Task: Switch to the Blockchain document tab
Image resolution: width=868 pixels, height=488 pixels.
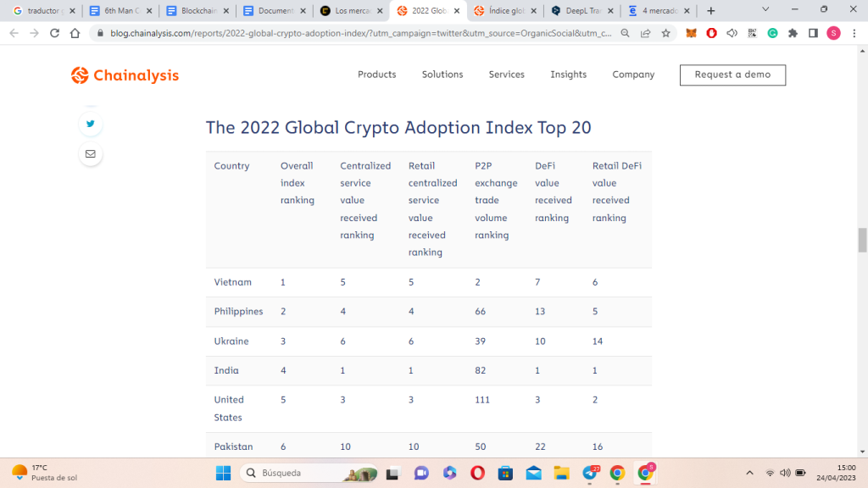Action: pos(193,10)
